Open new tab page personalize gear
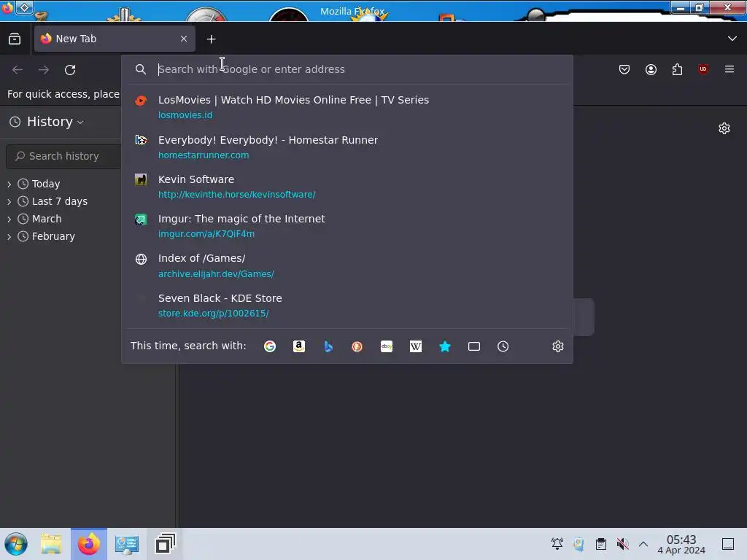Image resolution: width=747 pixels, height=560 pixels. click(x=724, y=128)
